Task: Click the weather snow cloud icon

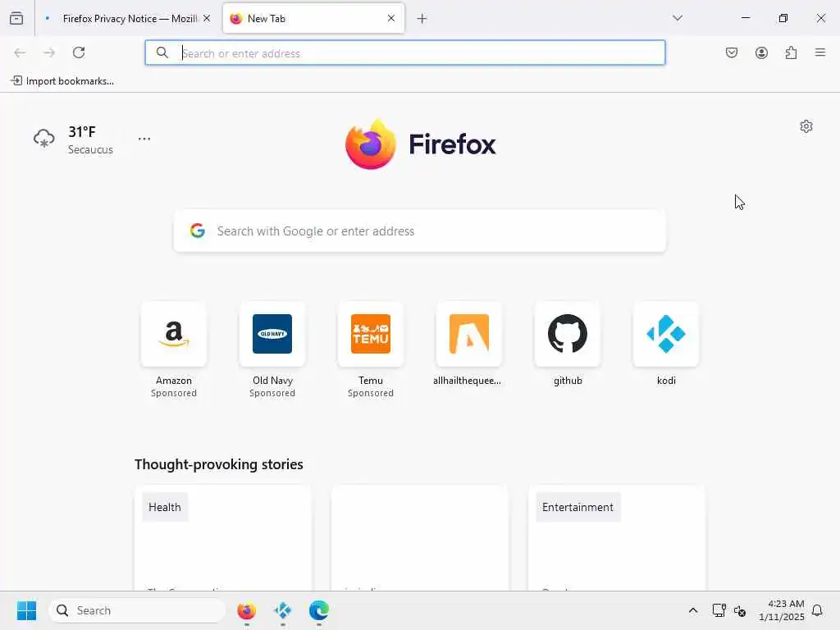Action: click(x=44, y=139)
